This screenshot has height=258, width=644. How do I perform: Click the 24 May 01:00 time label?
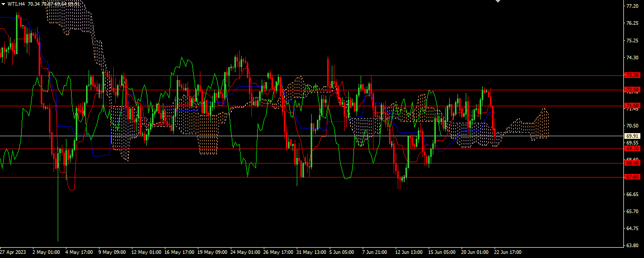(246, 252)
